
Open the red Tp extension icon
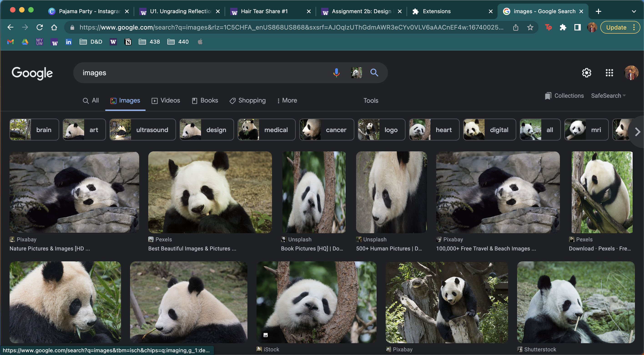pos(548,27)
